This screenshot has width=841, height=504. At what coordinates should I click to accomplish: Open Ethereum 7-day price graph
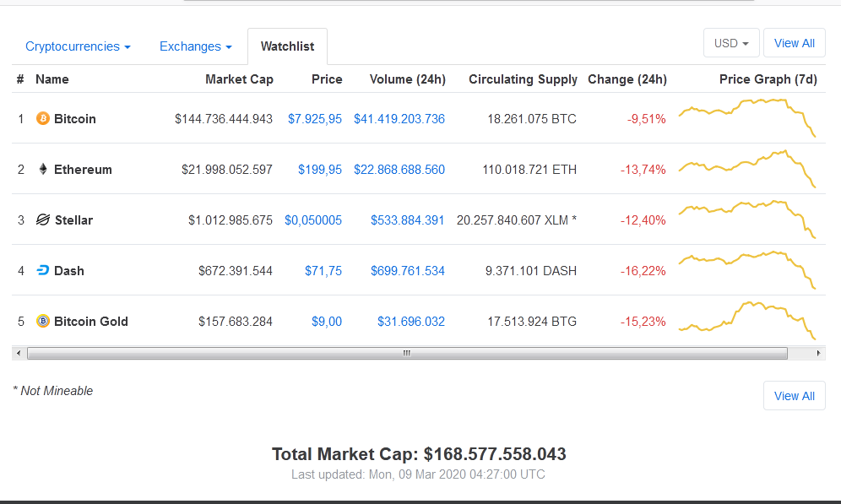747,169
